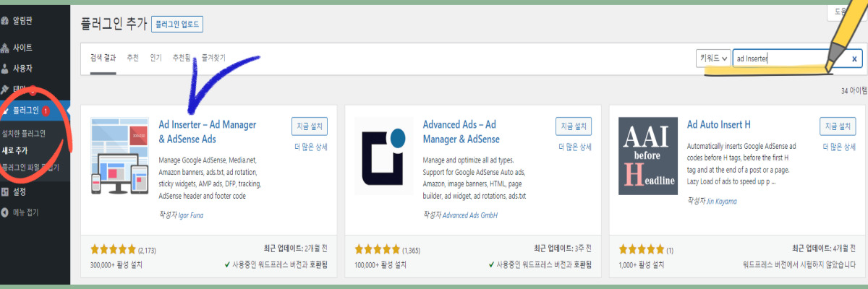Select 새로 추가 submenu item

pos(15,151)
